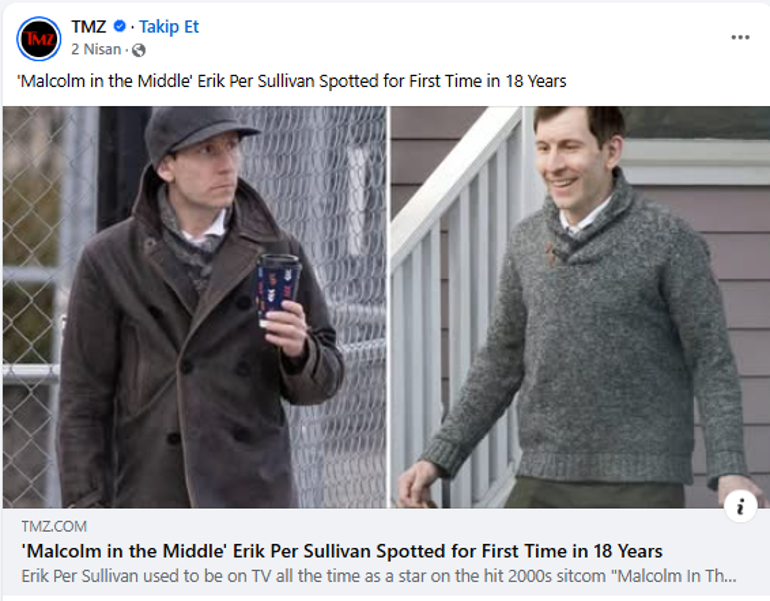Click the TMZ.COM domain label
The height and width of the screenshot is (601, 770).
point(54,526)
